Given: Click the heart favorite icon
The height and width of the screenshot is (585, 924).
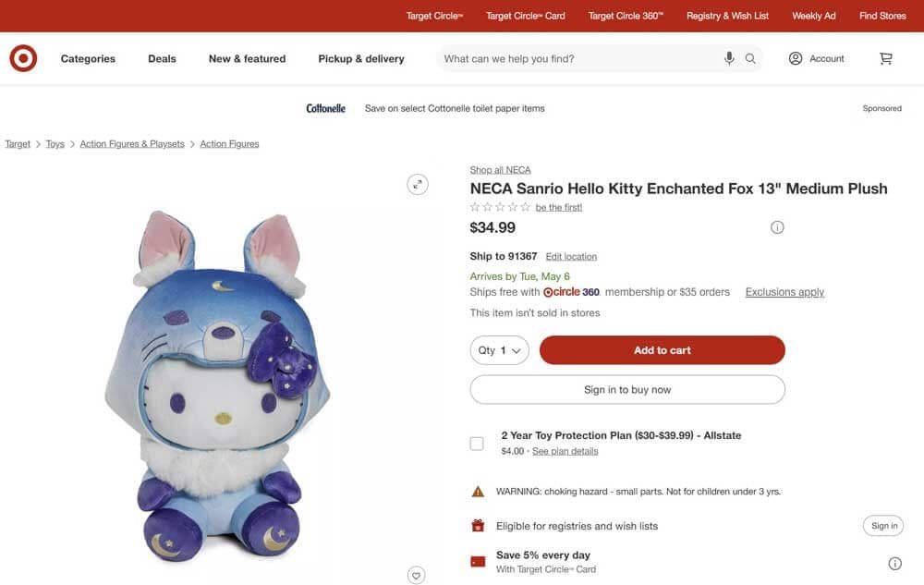Looking at the screenshot, I should pos(417,576).
